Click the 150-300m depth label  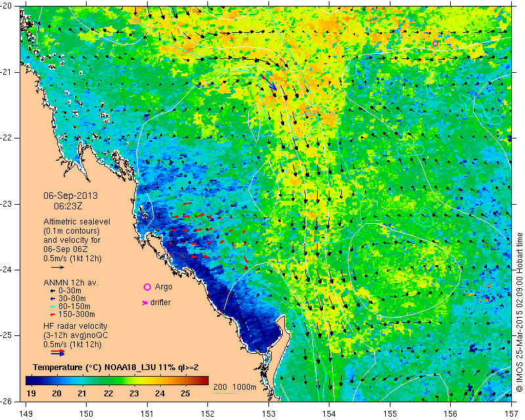coord(77,314)
